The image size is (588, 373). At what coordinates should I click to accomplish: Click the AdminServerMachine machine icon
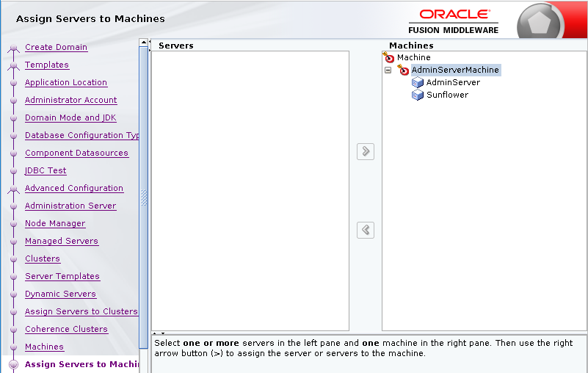403,70
